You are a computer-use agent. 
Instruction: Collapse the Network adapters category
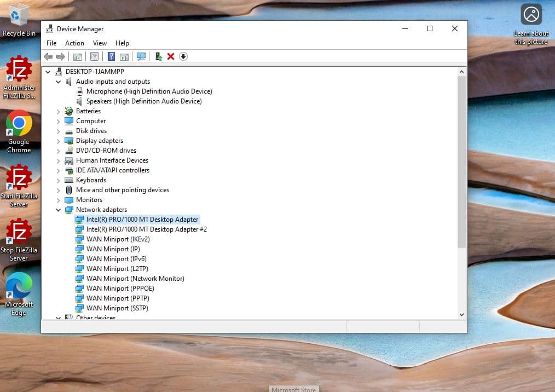coord(59,210)
